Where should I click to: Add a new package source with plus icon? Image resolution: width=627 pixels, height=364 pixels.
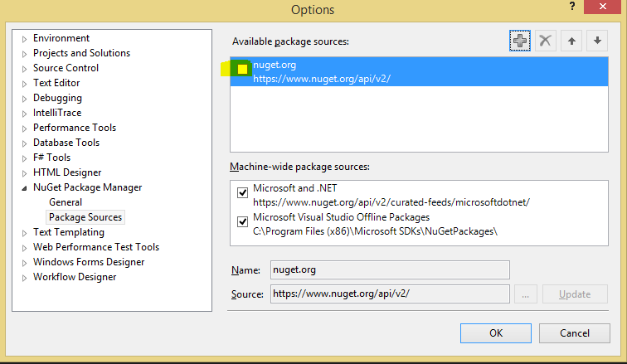(x=520, y=41)
